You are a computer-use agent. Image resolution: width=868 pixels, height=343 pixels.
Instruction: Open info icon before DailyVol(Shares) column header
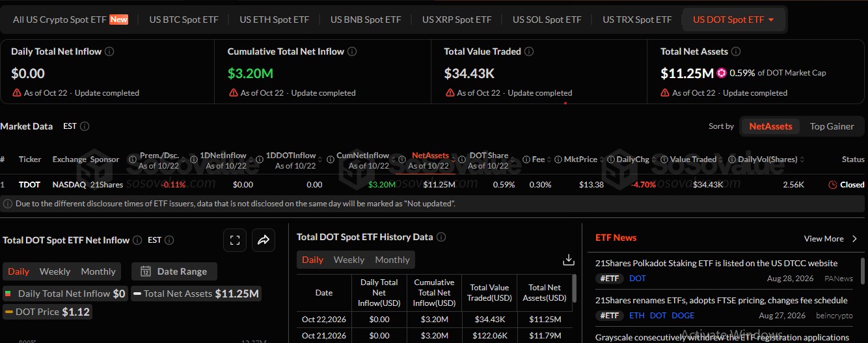pyautogui.click(x=733, y=159)
